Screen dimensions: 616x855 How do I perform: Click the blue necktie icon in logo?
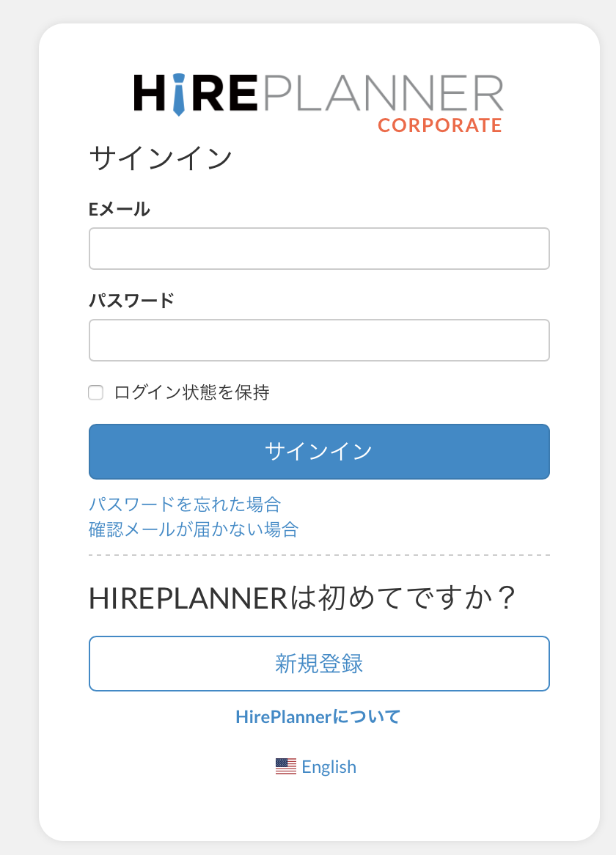(178, 98)
